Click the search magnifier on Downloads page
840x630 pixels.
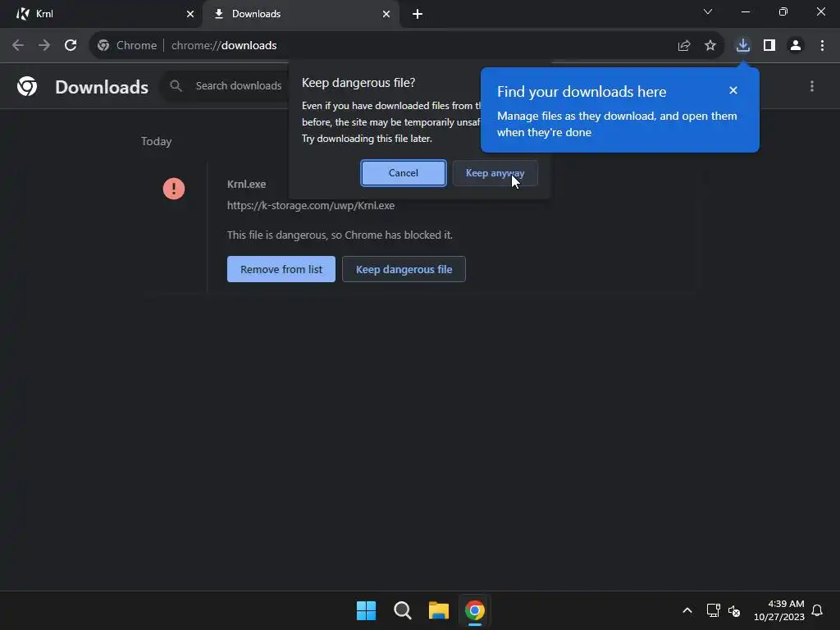(x=176, y=85)
